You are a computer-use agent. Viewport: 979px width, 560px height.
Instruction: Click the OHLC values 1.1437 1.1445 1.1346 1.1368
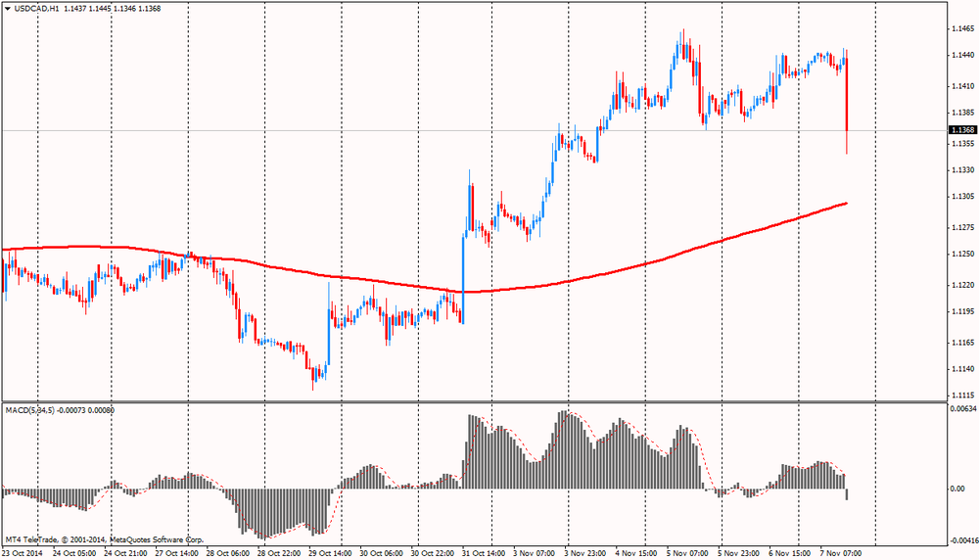[113, 9]
